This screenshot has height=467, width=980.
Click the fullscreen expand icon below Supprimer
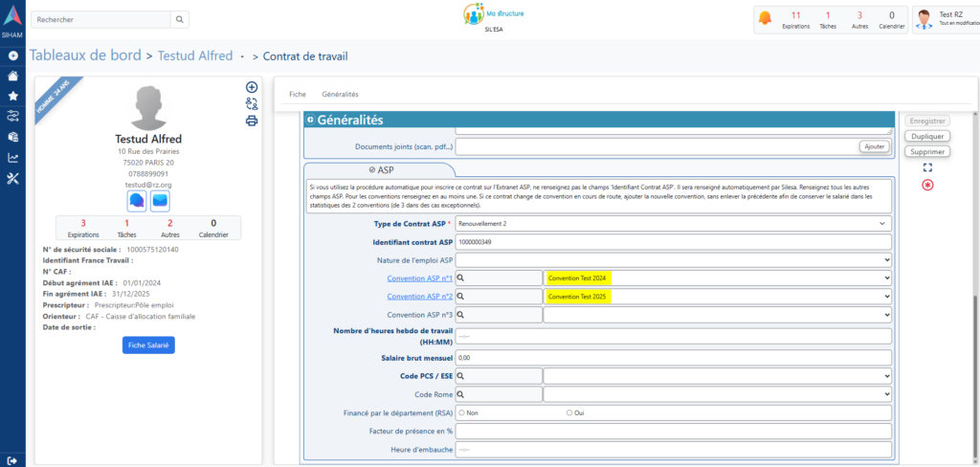pos(926,167)
